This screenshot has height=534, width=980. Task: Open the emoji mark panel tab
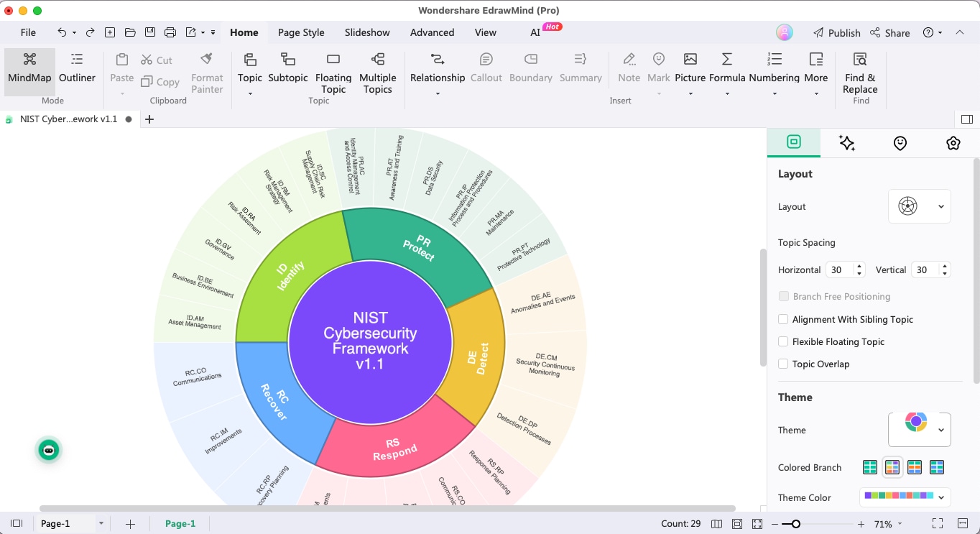(900, 143)
